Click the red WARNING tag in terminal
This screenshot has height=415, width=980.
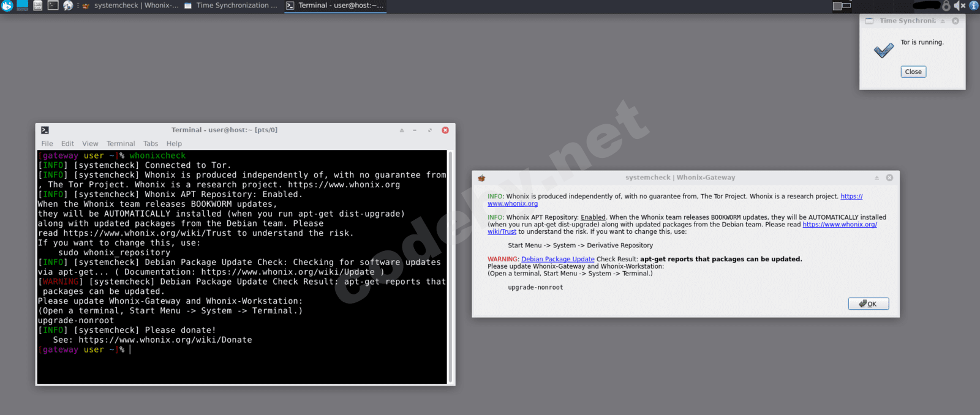point(61,282)
